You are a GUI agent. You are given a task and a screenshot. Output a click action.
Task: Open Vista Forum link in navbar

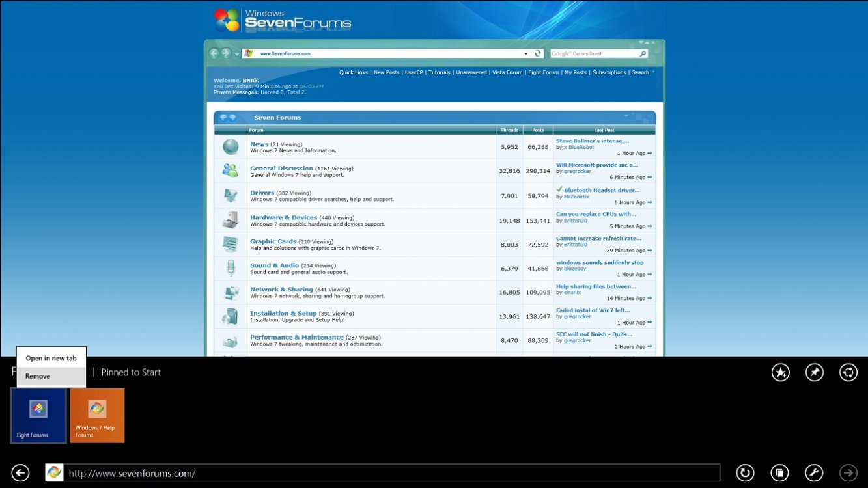click(x=507, y=72)
